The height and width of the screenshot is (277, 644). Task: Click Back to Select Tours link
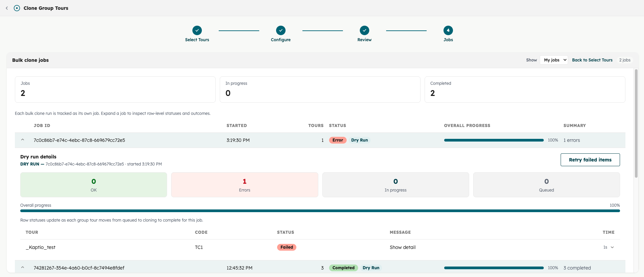point(592,60)
